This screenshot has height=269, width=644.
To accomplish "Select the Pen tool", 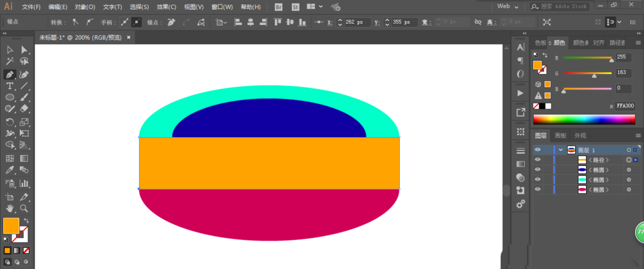I will coord(10,74).
